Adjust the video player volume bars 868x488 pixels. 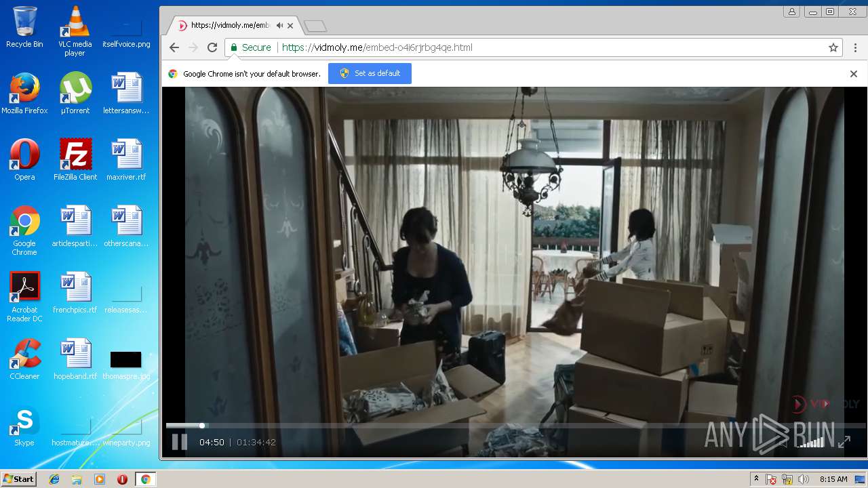(x=810, y=442)
